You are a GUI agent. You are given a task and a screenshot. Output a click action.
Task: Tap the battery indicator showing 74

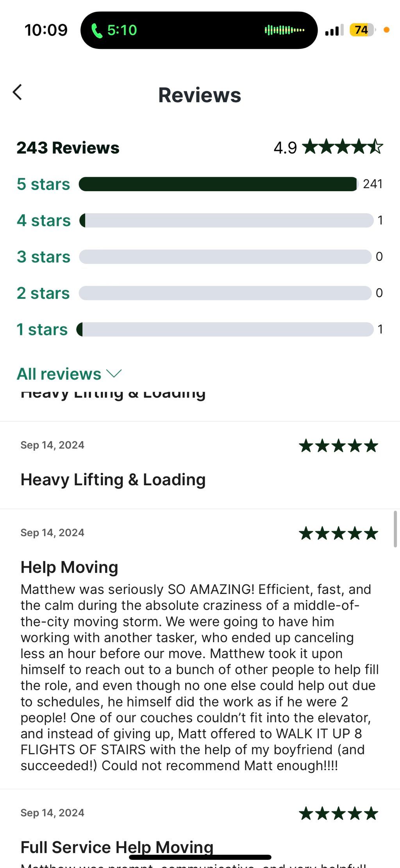point(362,30)
